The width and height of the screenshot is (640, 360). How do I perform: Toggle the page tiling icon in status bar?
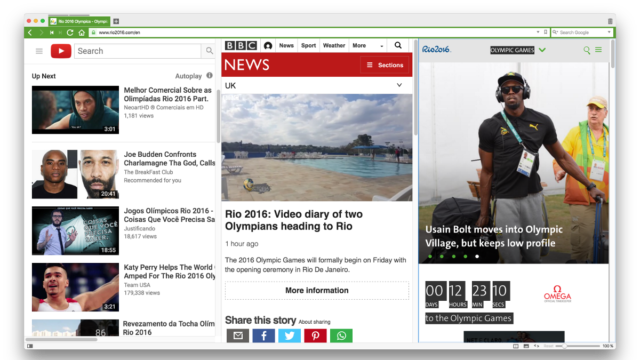click(x=516, y=346)
